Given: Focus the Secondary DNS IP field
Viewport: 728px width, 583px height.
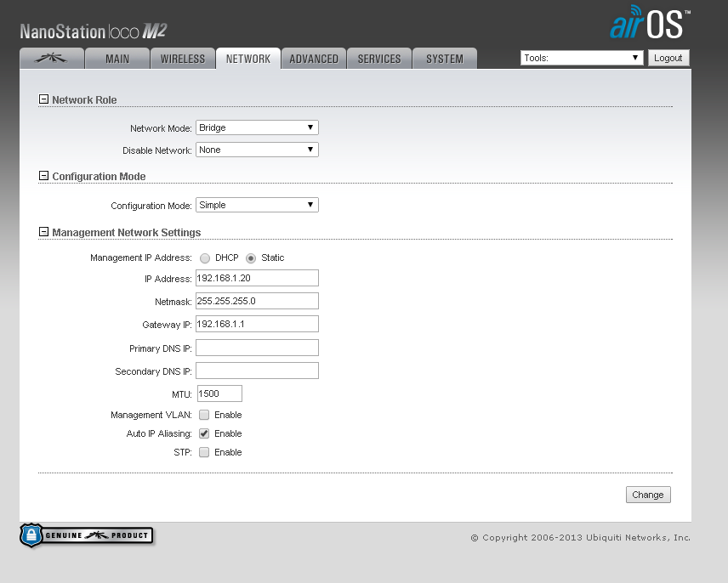Looking at the screenshot, I should tap(257, 371).
